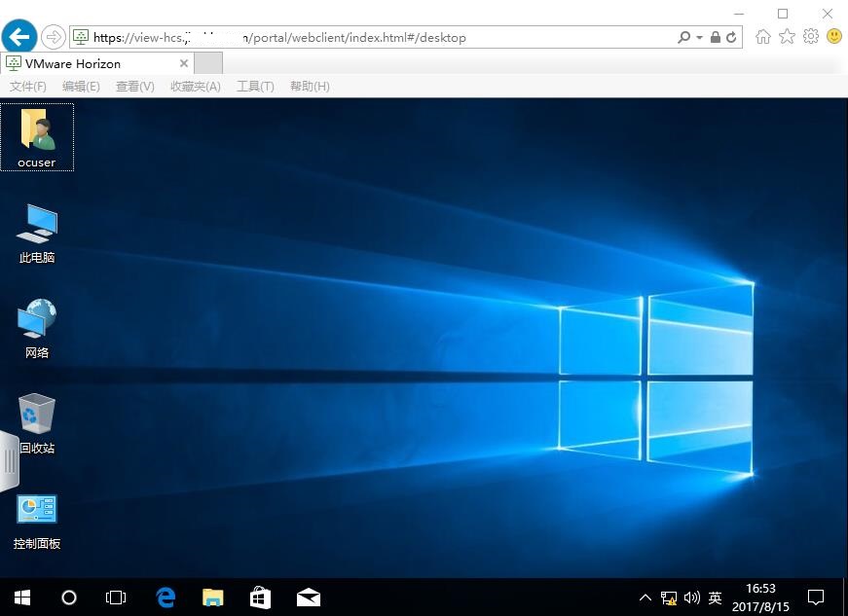The image size is (848, 616).
Task: Click the Internet Explorer back button
Action: point(18,36)
